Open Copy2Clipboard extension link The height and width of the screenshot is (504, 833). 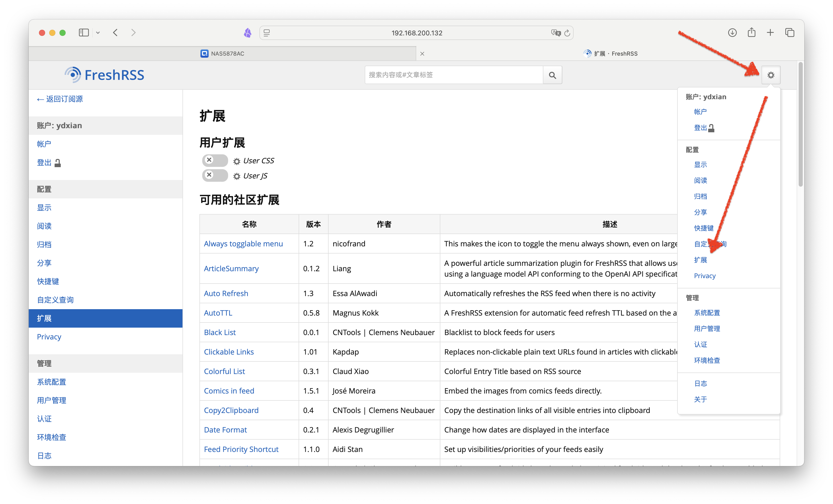[x=231, y=410]
